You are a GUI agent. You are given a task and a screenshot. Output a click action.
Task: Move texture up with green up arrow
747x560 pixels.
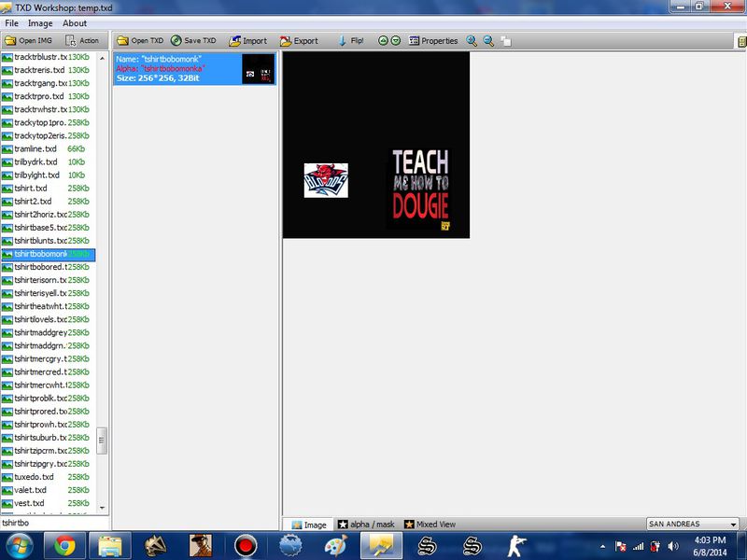tap(383, 41)
